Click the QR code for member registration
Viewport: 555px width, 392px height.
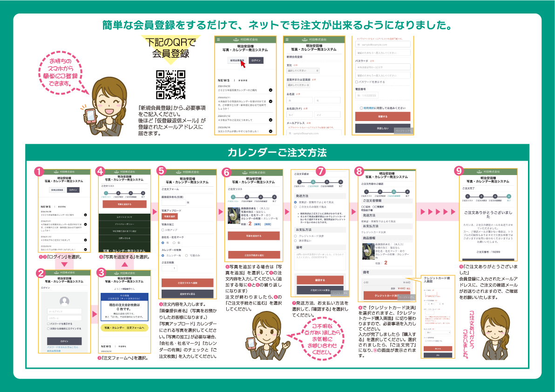(x=170, y=85)
